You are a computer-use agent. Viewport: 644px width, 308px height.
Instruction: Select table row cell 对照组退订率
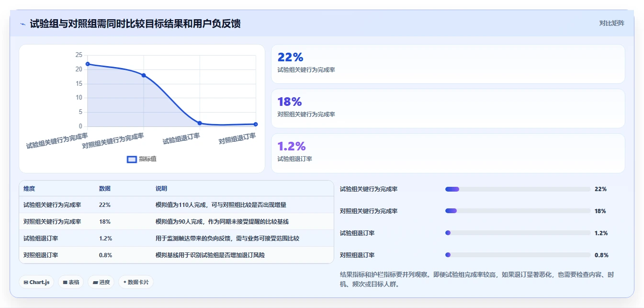[x=41, y=255]
